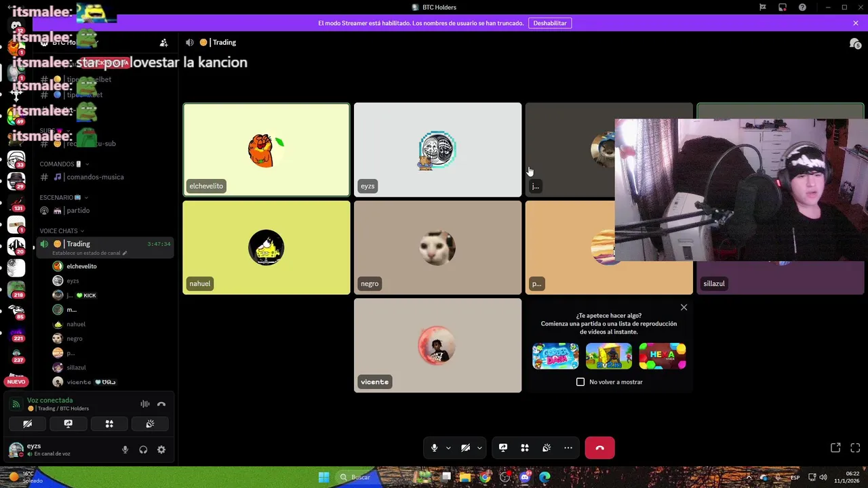This screenshot has width=868, height=488.
Task: Open more options ellipsis in call bar
Action: click(568, 448)
